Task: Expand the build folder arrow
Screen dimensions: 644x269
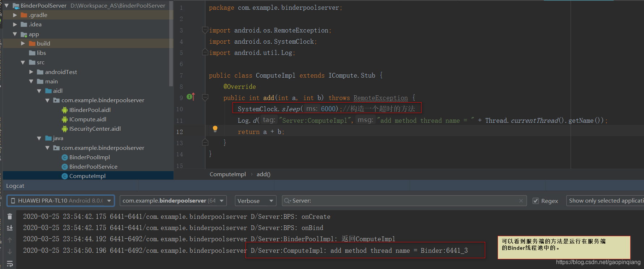Action: coord(23,43)
